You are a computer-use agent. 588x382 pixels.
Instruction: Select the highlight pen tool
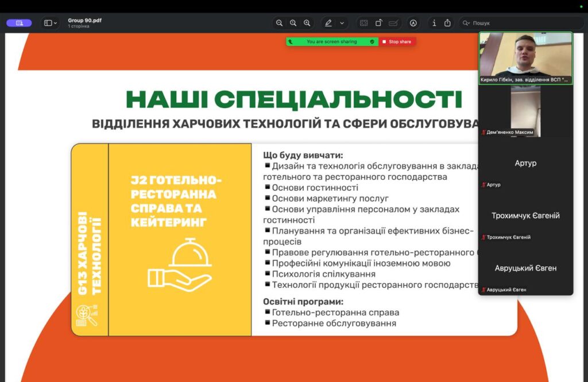(x=328, y=23)
